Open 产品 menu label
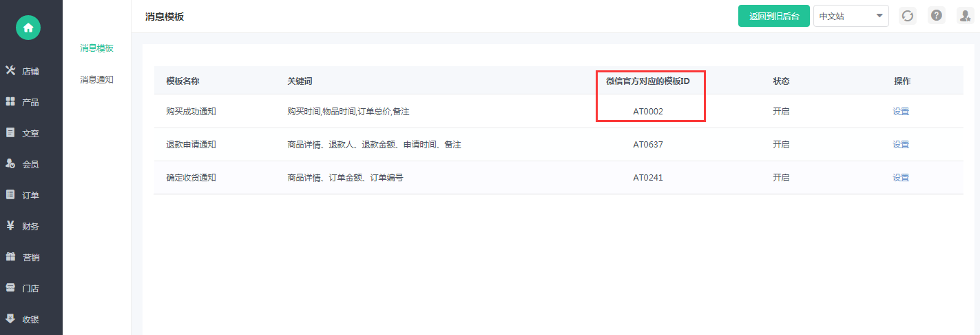Image resolution: width=980 pixels, height=335 pixels. 30,102
